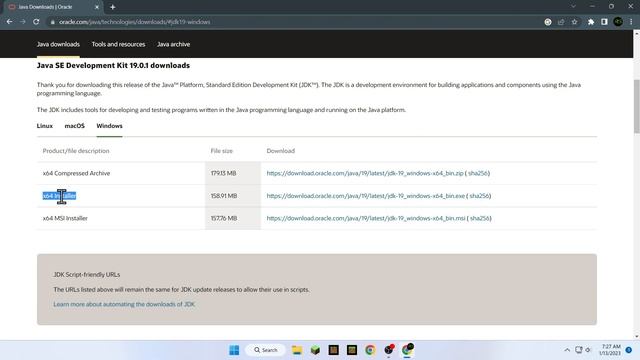Switch to the Linux downloads tab
640x360 pixels.
pos(45,126)
